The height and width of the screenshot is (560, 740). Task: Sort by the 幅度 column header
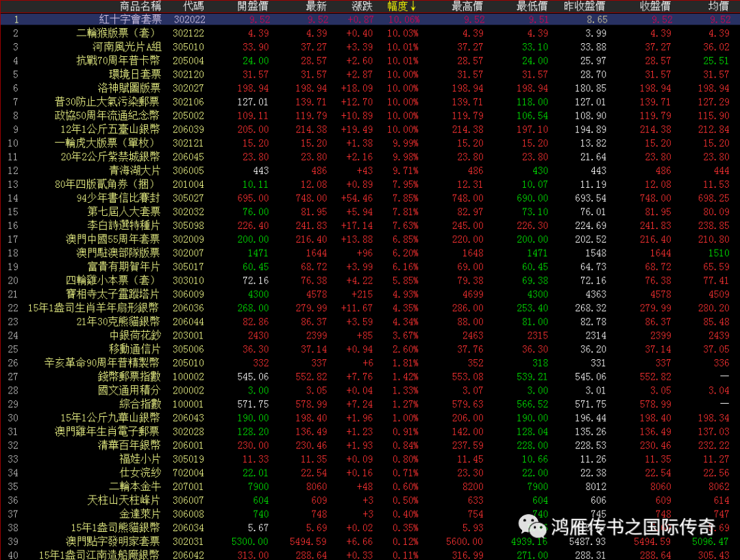coord(402,6)
